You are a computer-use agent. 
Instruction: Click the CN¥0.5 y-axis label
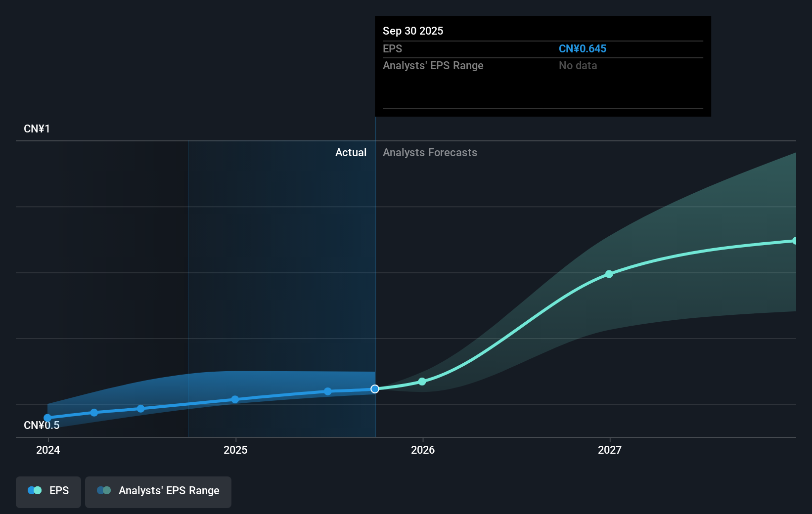coord(42,425)
